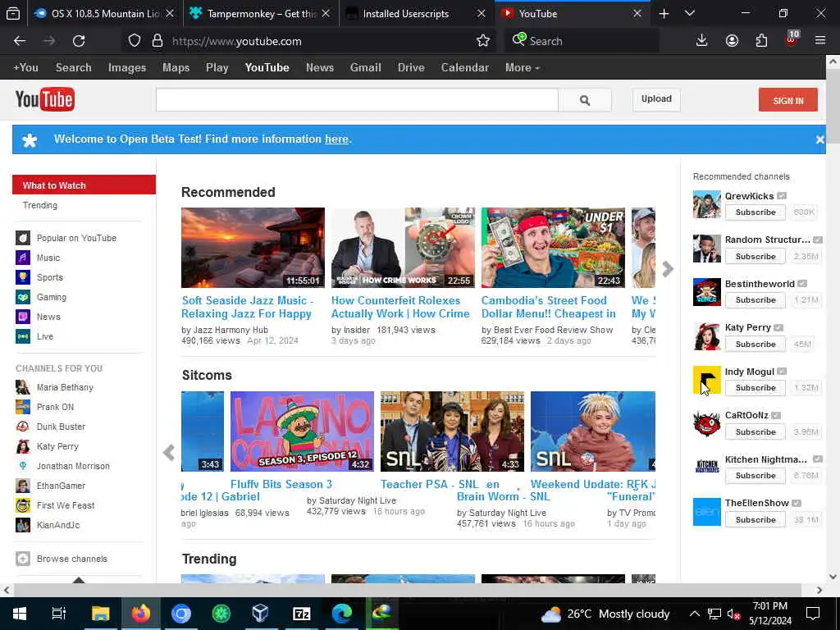Collapse the sidebar with the up triangle

[79, 580]
